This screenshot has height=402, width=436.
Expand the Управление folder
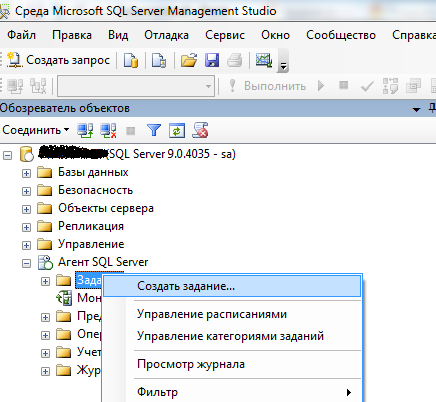click(26, 245)
